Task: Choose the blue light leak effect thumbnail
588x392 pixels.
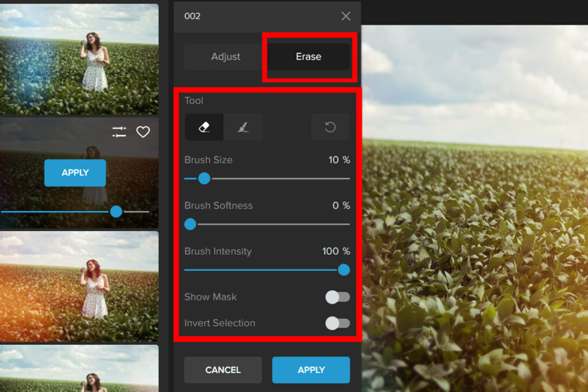Action: [79, 59]
